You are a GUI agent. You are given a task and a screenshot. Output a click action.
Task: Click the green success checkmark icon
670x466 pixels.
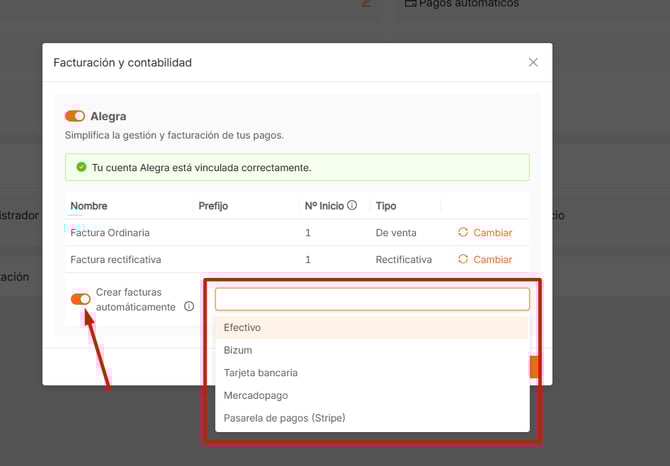tap(81, 167)
